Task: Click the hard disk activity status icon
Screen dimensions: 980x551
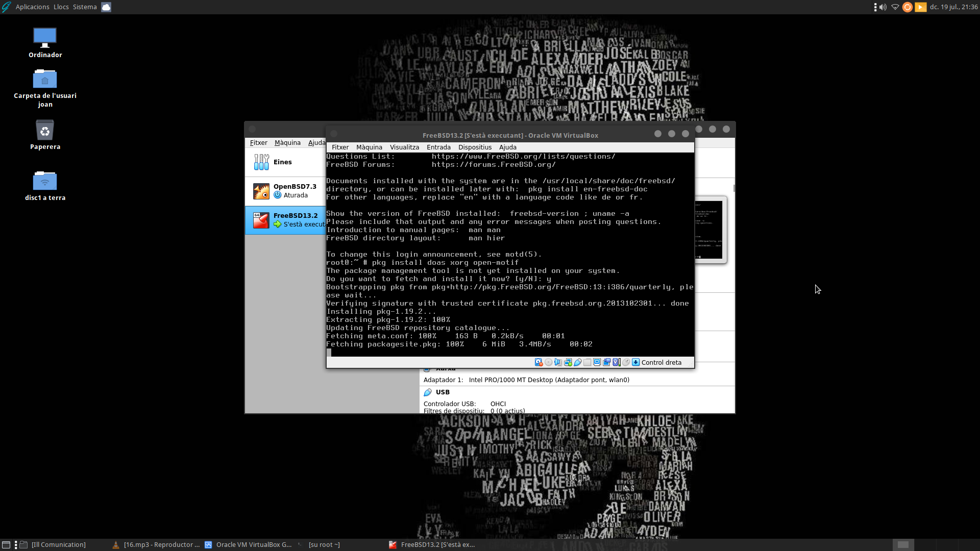Action: [x=538, y=362]
